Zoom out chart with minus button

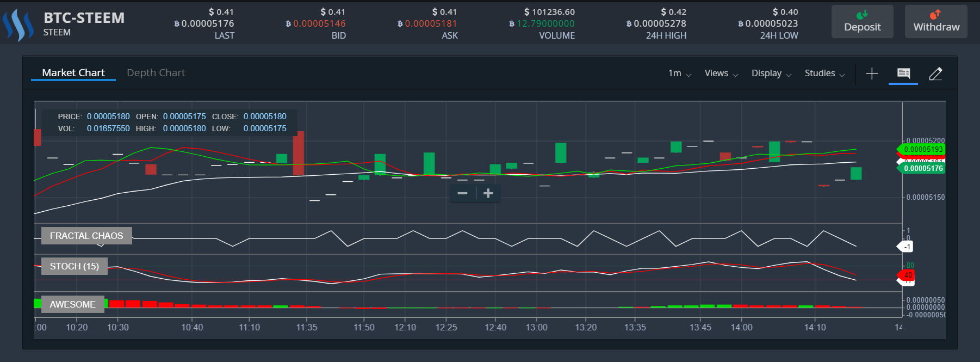(463, 193)
